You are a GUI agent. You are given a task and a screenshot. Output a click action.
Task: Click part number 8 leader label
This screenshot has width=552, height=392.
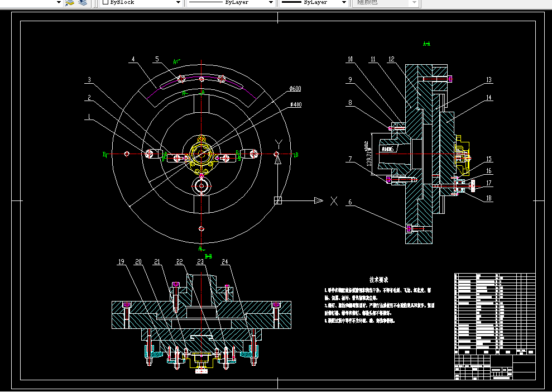point(350,103)
